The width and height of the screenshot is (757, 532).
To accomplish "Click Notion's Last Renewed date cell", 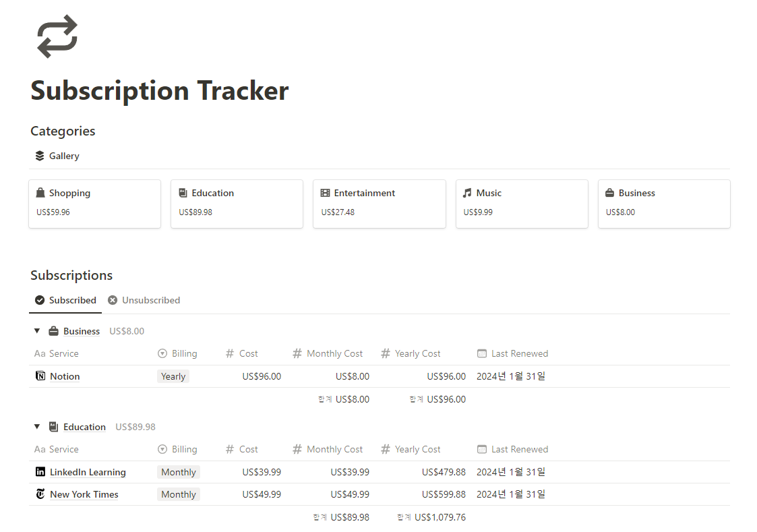I will click(511, 376).
